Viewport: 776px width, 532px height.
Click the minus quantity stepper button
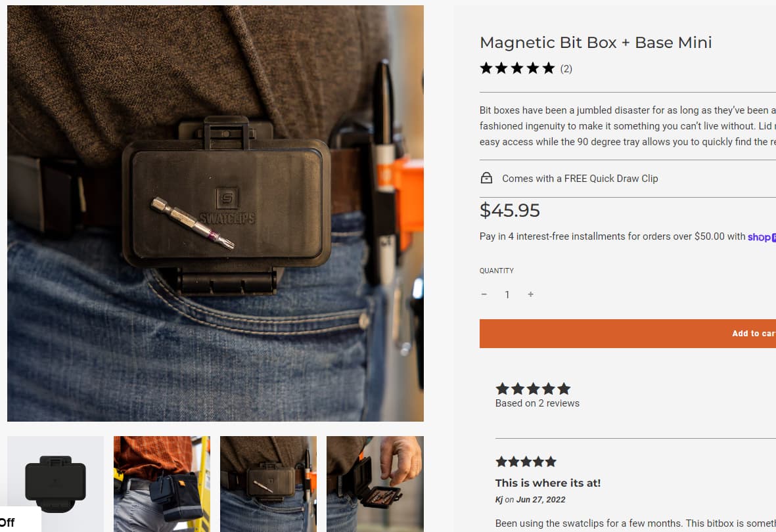[x=484, y=294]
